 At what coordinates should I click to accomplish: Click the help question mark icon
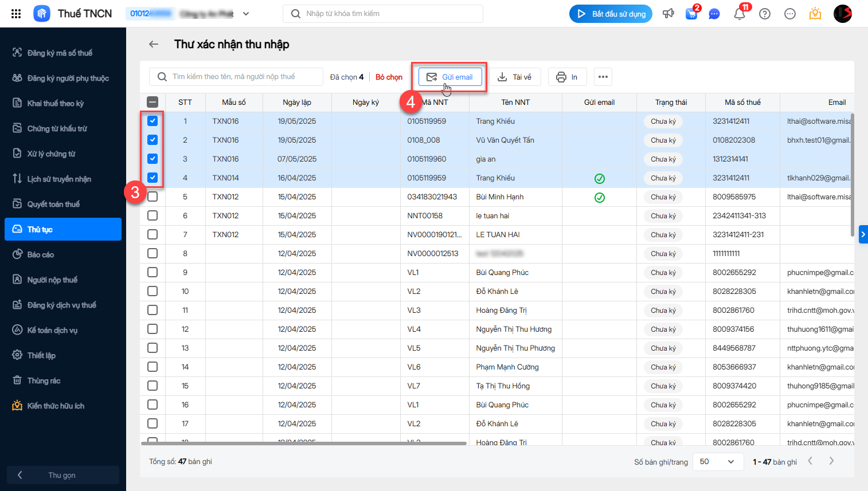pyautogui.click(x=765, y=14)
